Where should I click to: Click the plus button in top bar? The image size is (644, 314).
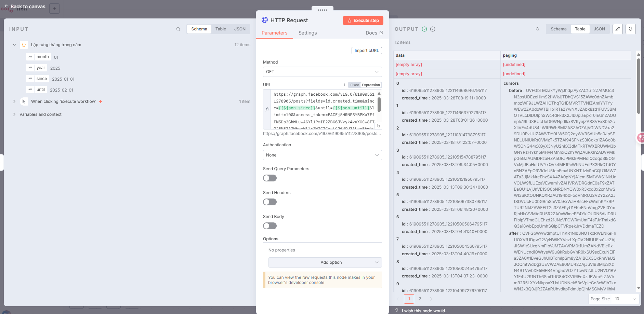pos(54,9)
